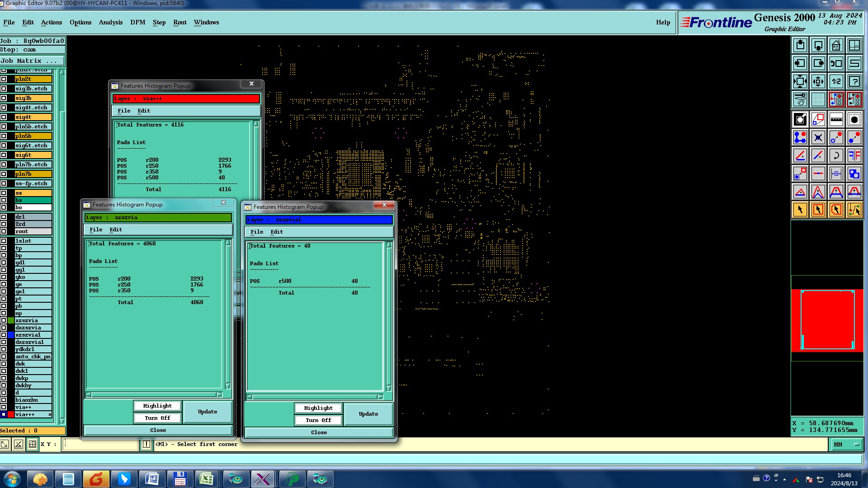Open Edit menu in xzszvial histogram
The width and height of the screenshot is (868, 488).
tap(277, 232)
